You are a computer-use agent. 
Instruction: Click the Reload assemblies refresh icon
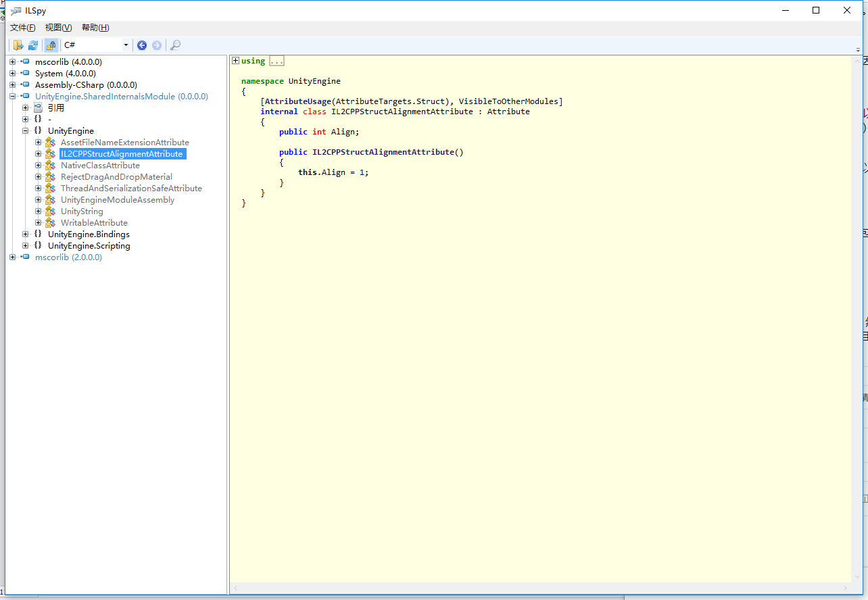(x=33, y=45)
